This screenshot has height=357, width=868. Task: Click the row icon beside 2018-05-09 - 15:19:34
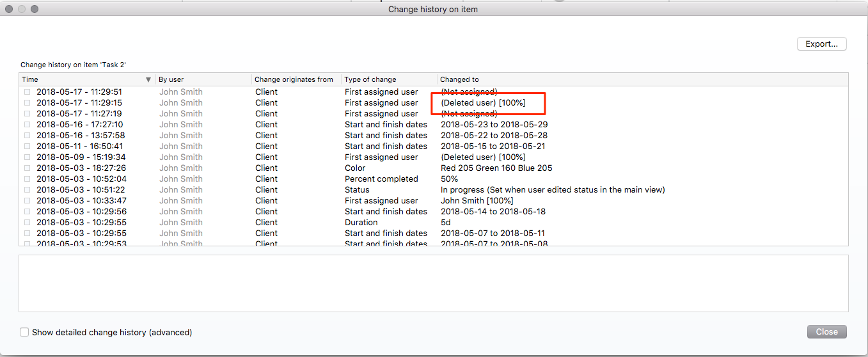tap(27, 157)
